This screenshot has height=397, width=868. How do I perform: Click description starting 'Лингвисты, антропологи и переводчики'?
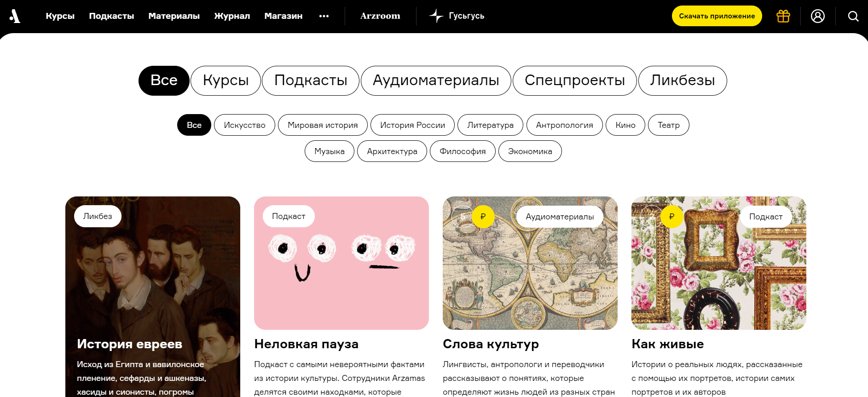click(x=529, y=378)
